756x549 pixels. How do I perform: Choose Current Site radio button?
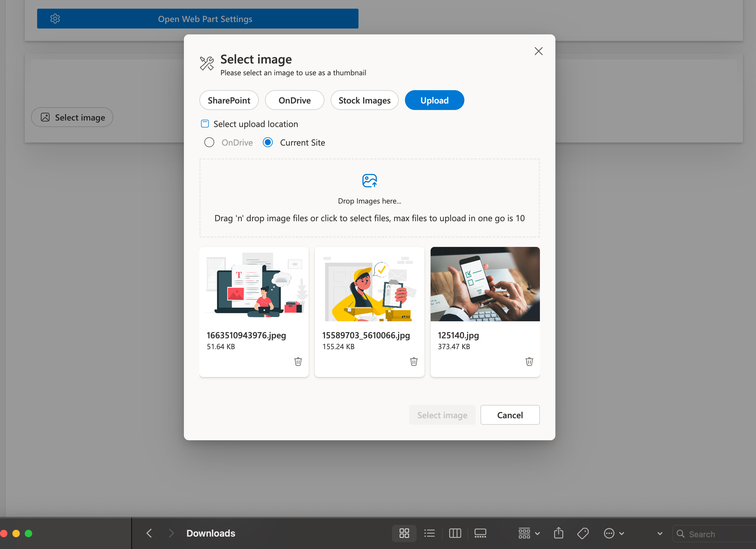[x=268, y=143]
